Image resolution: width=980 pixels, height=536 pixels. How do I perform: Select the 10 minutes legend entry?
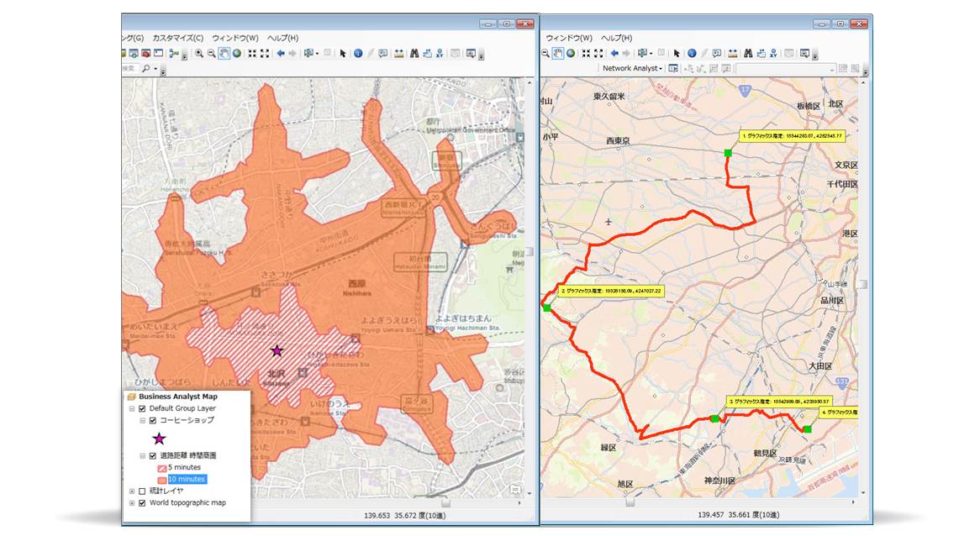pos(187,479)
